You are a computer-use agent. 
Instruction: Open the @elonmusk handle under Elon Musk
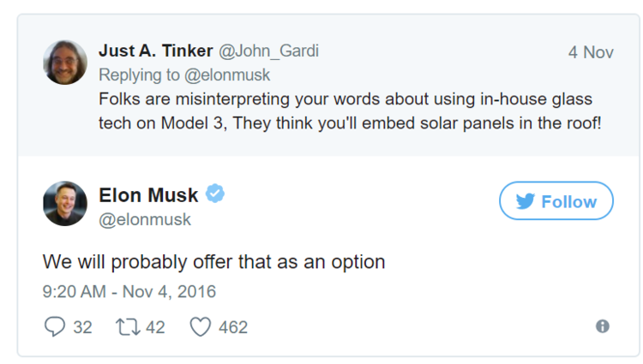[145, 219]
